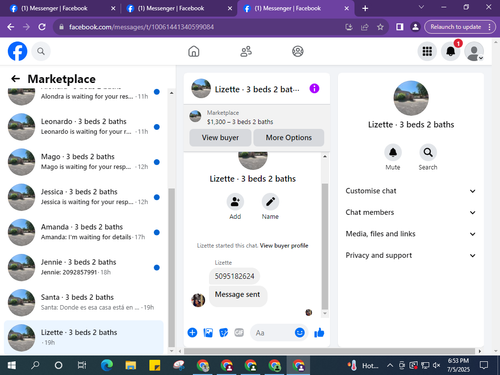Click the Message sent bubble

tap(238, 296)
